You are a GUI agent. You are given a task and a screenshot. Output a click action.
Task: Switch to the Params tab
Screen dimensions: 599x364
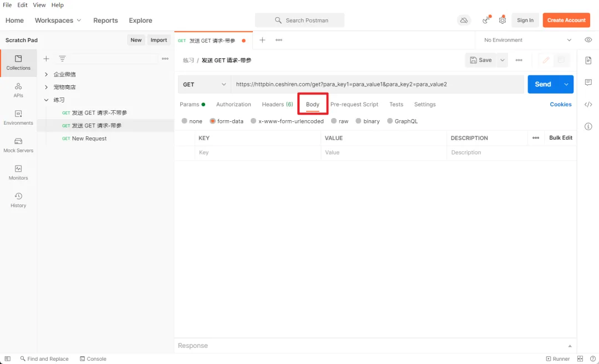click(192, 104)
